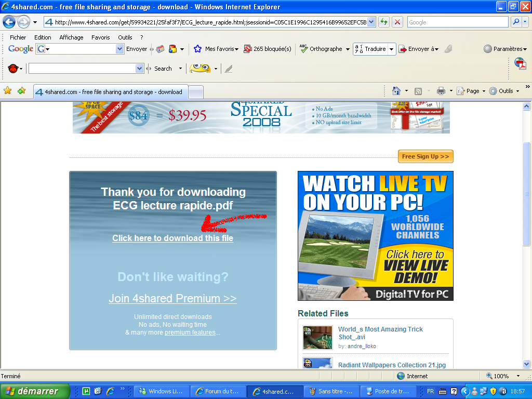Open the ? help menu

coord(142,37)
